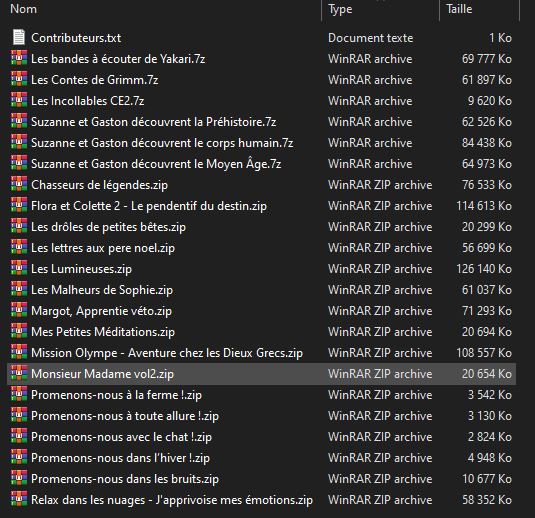Click size value 108 557 Ko
This screenshot has height=518, width=535.
point(484,353)
